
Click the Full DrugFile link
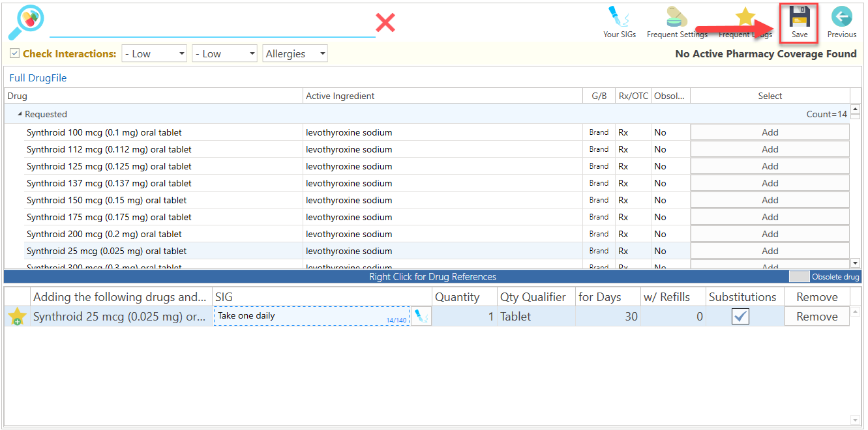[38, 78]
